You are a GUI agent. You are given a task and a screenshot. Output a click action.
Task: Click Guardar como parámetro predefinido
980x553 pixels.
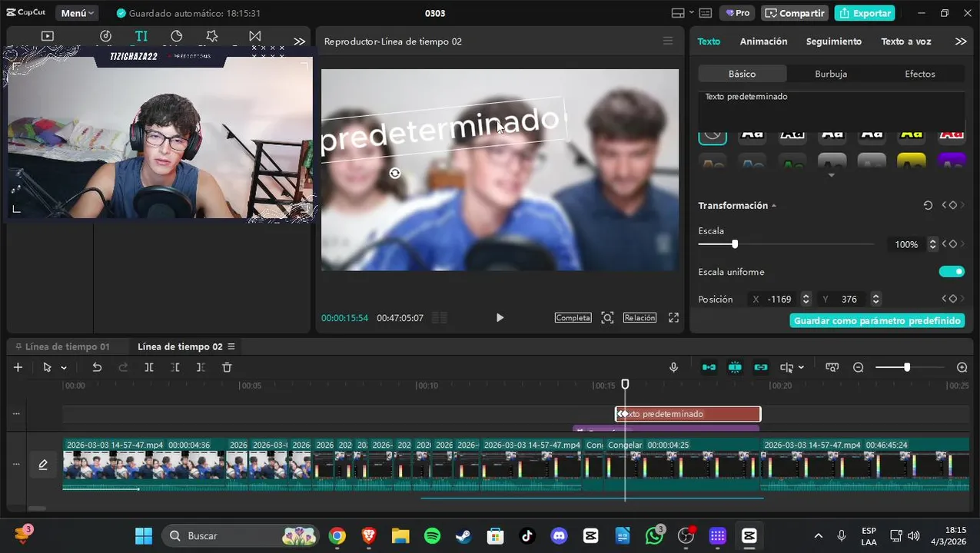point(877,320)
